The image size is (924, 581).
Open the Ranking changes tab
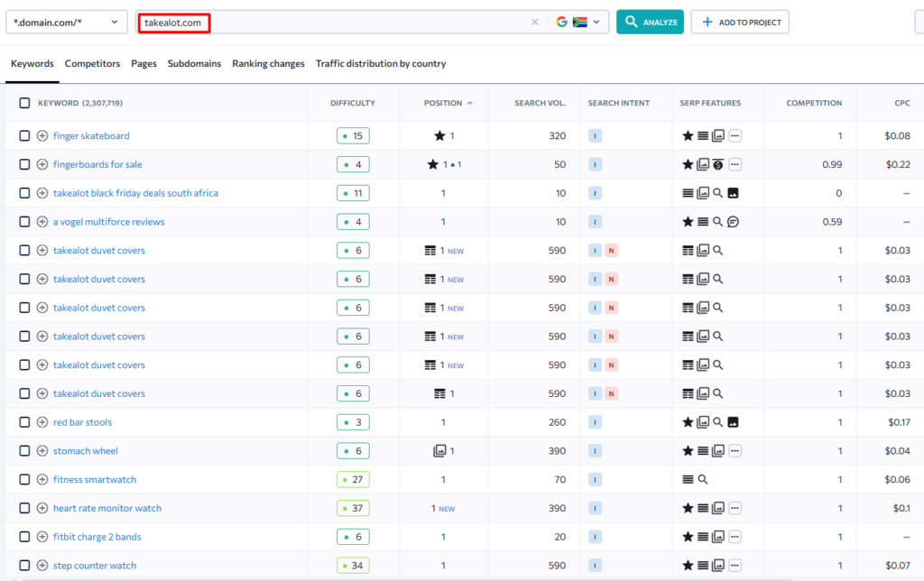(268, 64)
